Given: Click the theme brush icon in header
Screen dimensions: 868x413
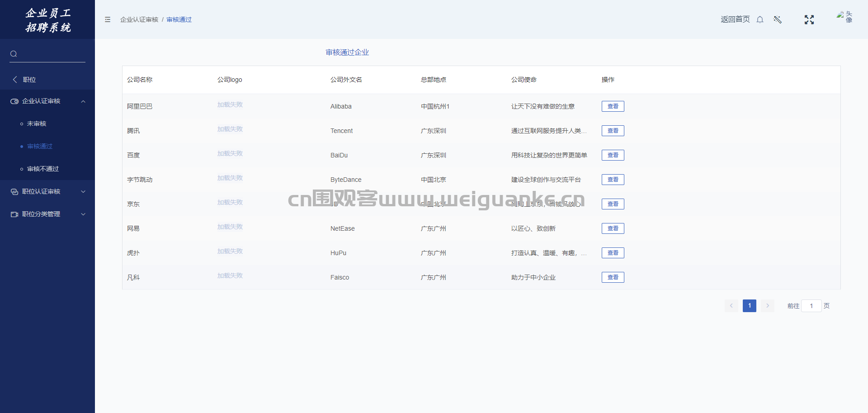Looking at the screenshot, I should 778,19.
